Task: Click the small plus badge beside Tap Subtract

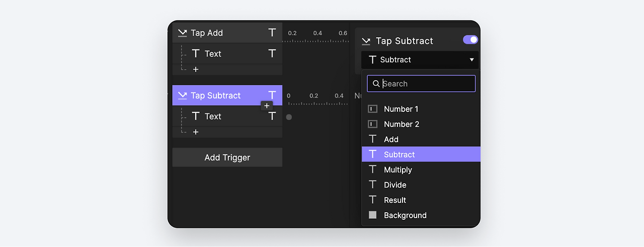Action: tap(267, 106)
